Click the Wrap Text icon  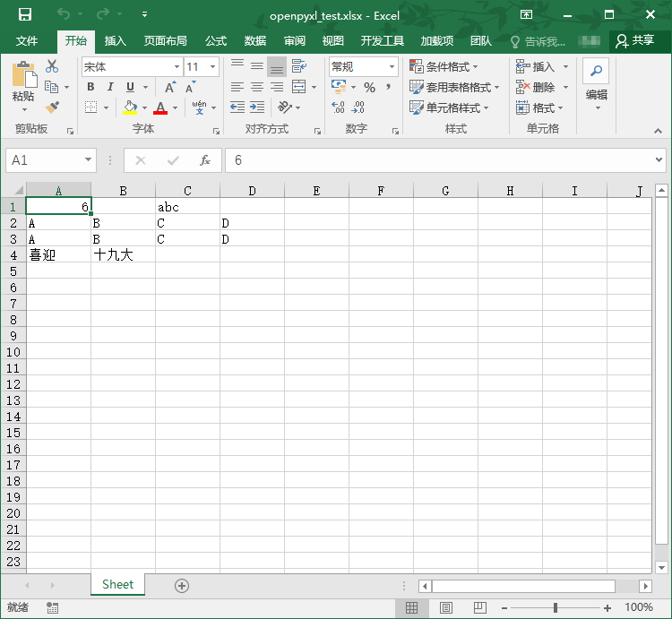[298, 66]
